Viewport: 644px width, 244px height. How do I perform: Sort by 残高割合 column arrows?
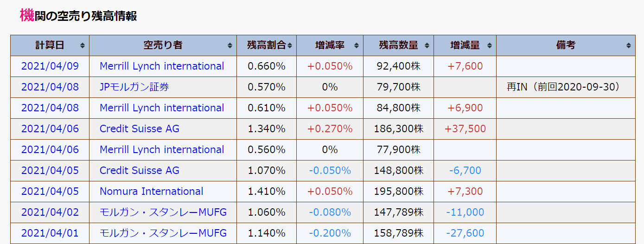pyautogui.click(x=290, y=45)
